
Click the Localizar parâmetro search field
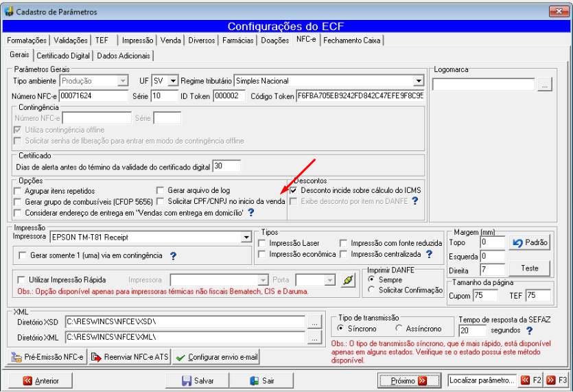point(482,380)
